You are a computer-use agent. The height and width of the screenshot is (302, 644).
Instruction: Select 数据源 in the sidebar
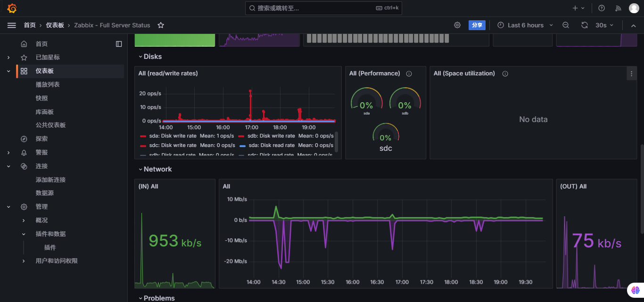tap(44, 193)
